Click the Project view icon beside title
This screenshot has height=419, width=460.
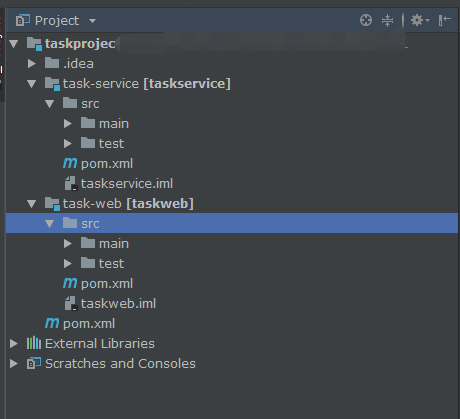(x=23, y=20)
